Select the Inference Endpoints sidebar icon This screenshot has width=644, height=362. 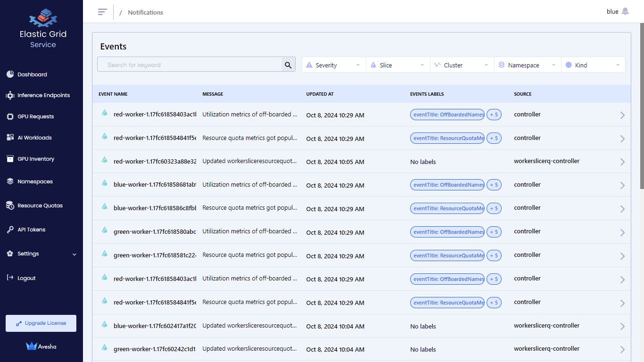point(10,95)
